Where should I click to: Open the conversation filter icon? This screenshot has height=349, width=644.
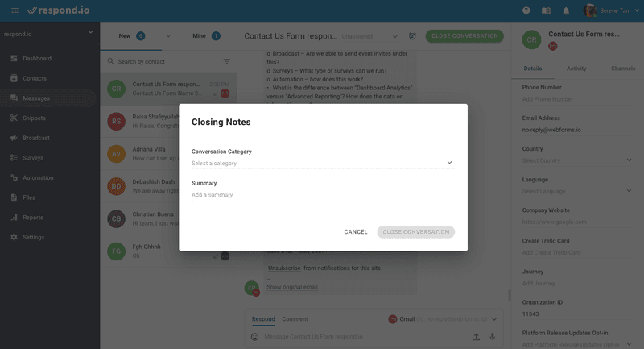(x=226, y=61)
